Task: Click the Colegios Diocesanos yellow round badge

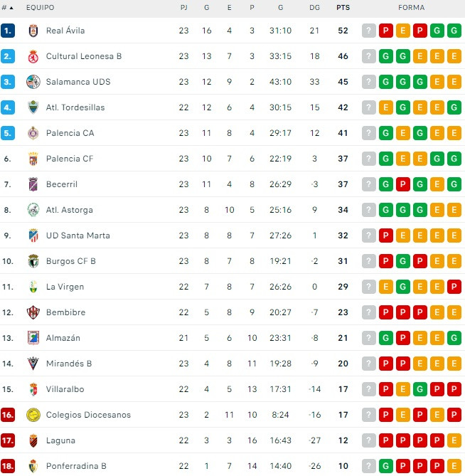Action: coord(33,415)
